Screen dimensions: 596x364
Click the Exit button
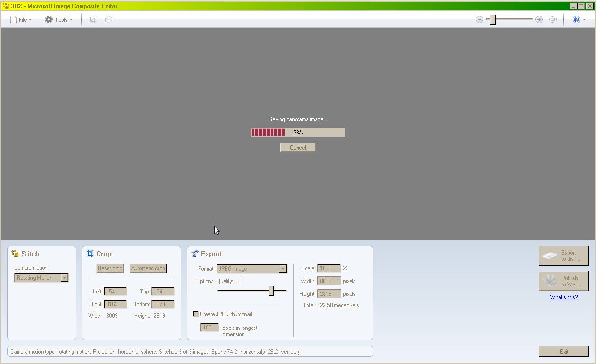click(564, 352)
